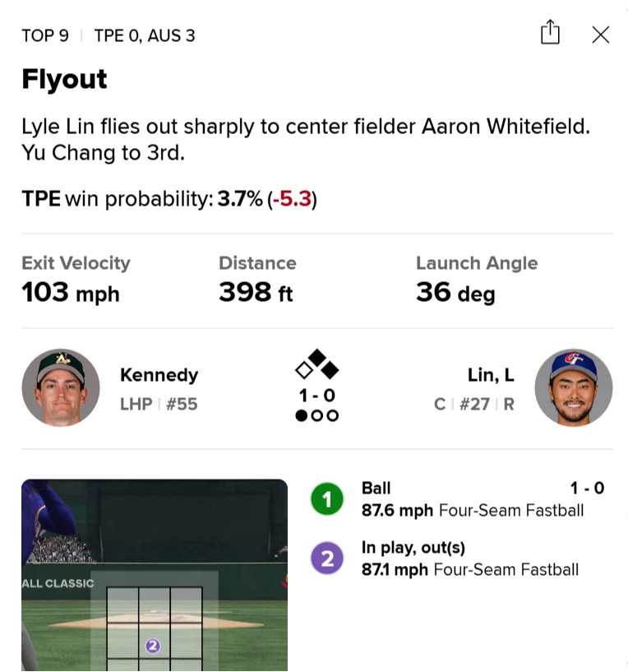Click the outs indicator dots
This screenshot has height=672, width=628.
[316, 415]
